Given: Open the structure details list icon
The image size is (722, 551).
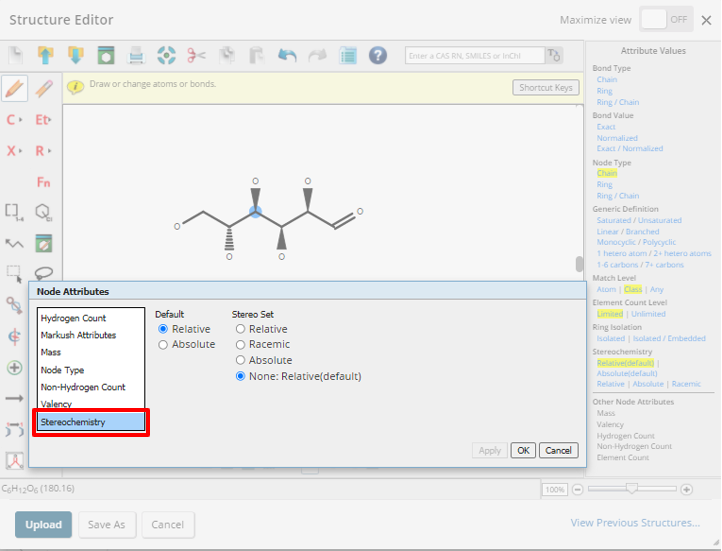Looking at the screenshot, I should pos(348,56).
